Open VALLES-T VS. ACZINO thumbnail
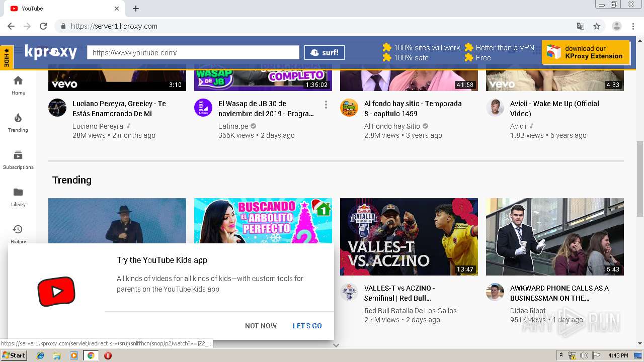 point(409,237)
